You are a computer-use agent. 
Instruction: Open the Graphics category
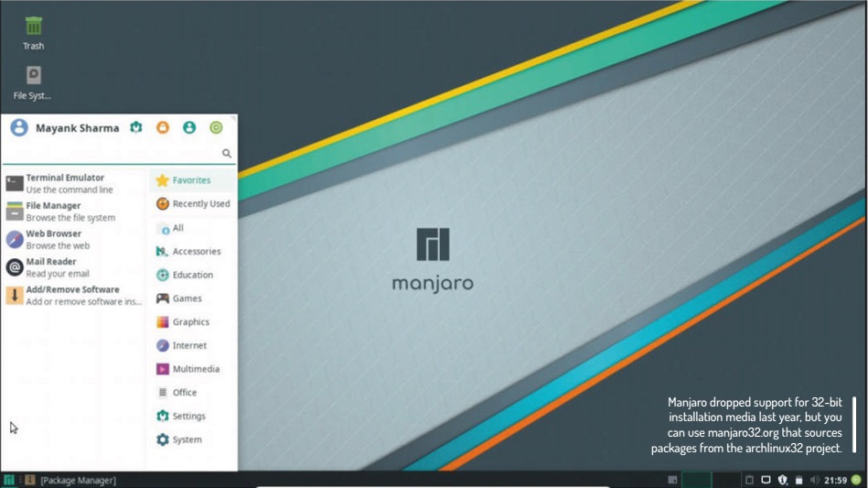[192, 322]
